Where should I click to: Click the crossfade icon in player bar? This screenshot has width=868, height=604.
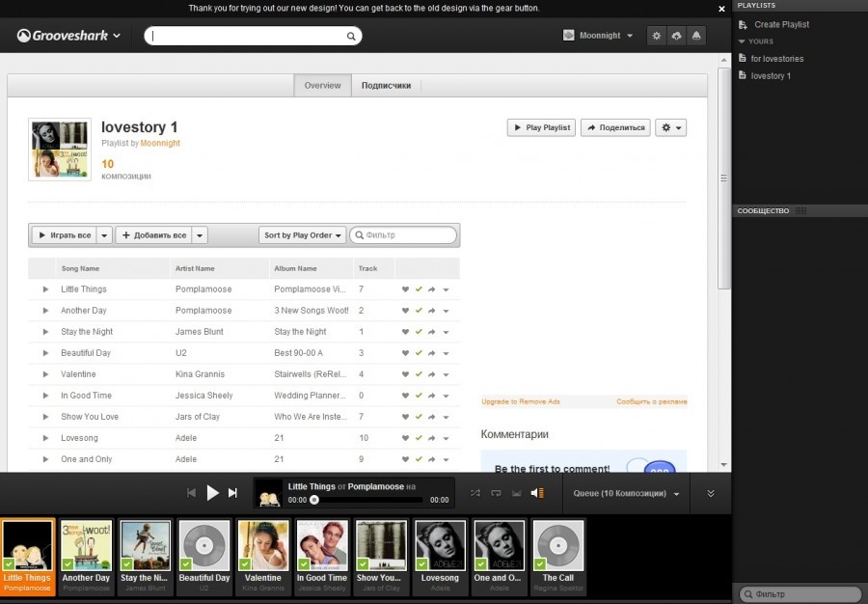pyautogui.click(x=517, y=493)
